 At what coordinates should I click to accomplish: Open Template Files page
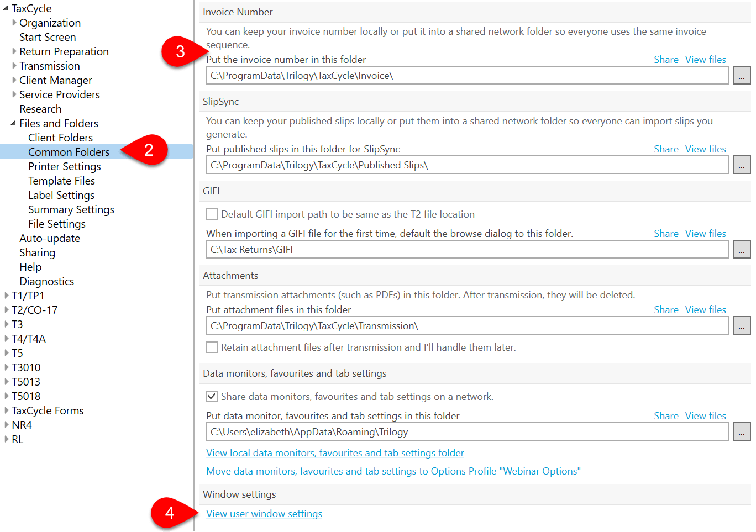click(x=62, y=181)
